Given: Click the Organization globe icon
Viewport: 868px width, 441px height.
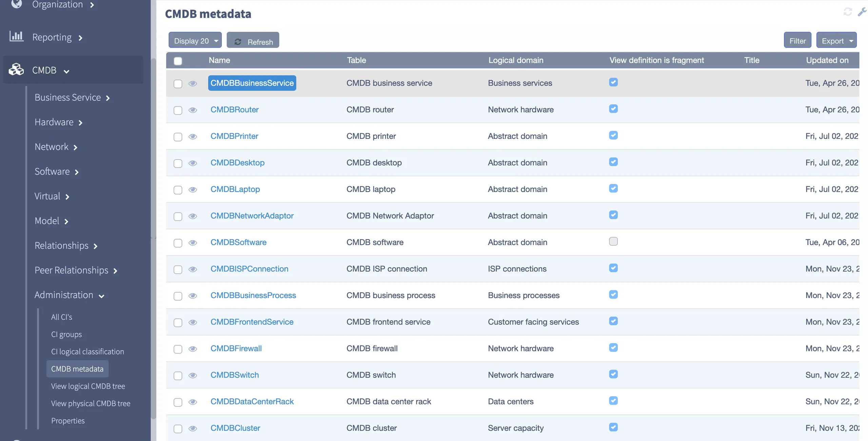Looking at the screenshot, I should (16, 4).
